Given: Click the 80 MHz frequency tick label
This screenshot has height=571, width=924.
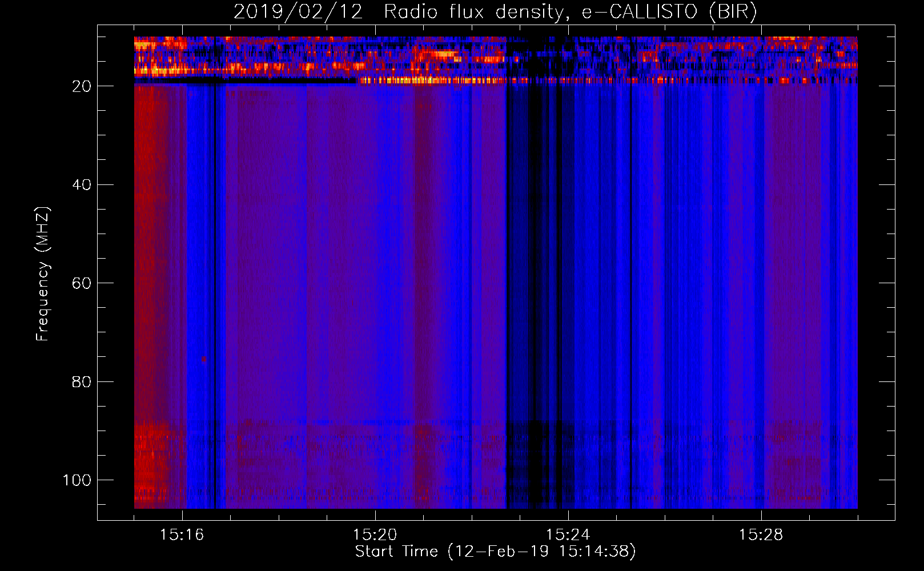Looking at the screenshot, I should coord(82,381).
